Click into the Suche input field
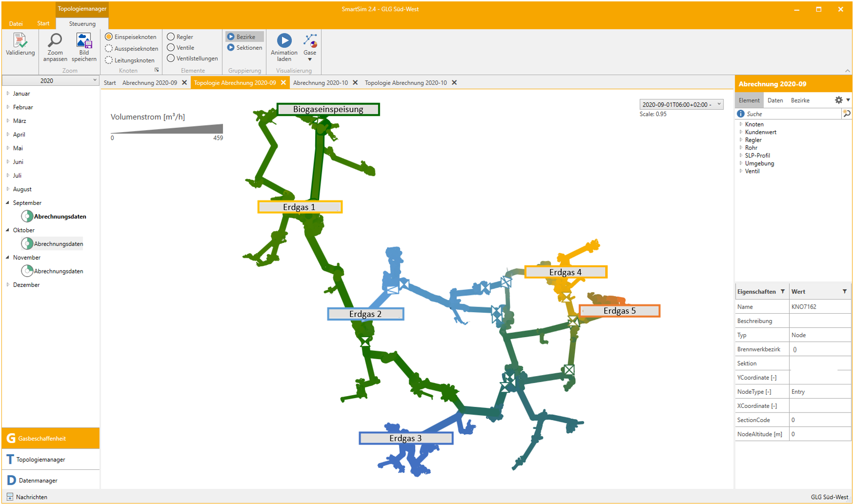This screenshot has width=853, height=504. (793, 114)
